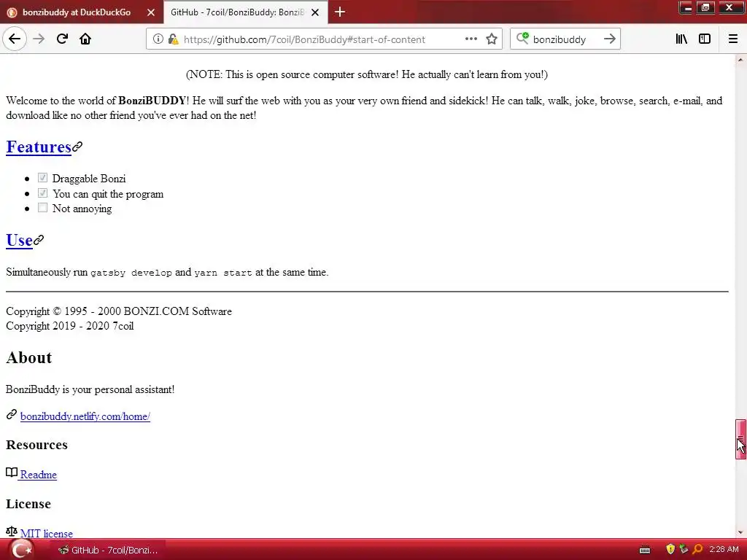Click 'Copyright 2019 - 2020 7coil' text
Image resolution: width=747 pixels, height=560 pixels.
click(69, 326)
